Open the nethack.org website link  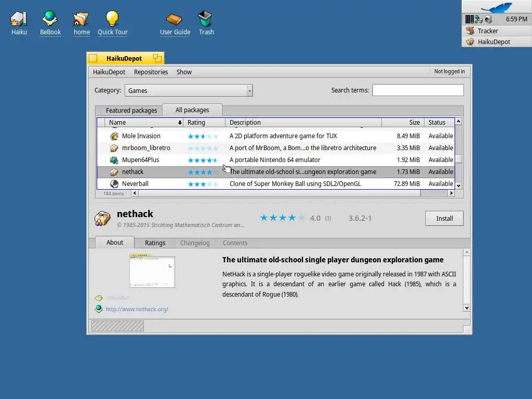137,309
